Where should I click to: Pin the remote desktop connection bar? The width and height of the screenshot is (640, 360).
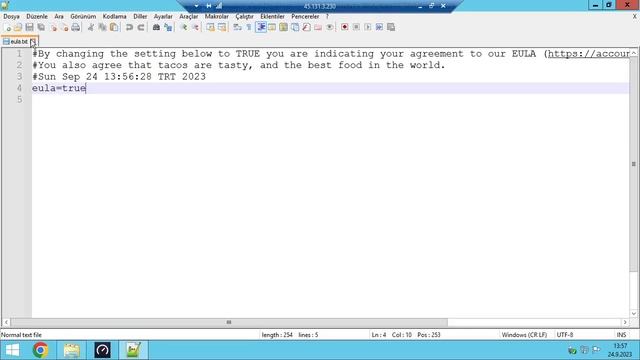pos(209,6)
